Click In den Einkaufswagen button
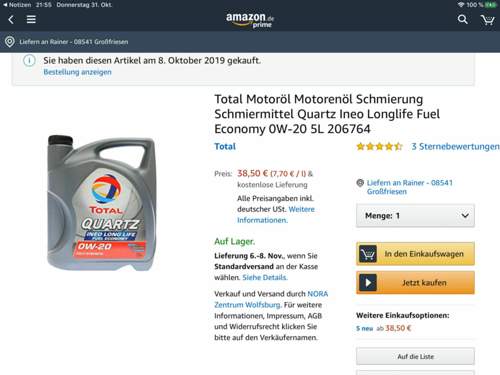 (415, 254)
